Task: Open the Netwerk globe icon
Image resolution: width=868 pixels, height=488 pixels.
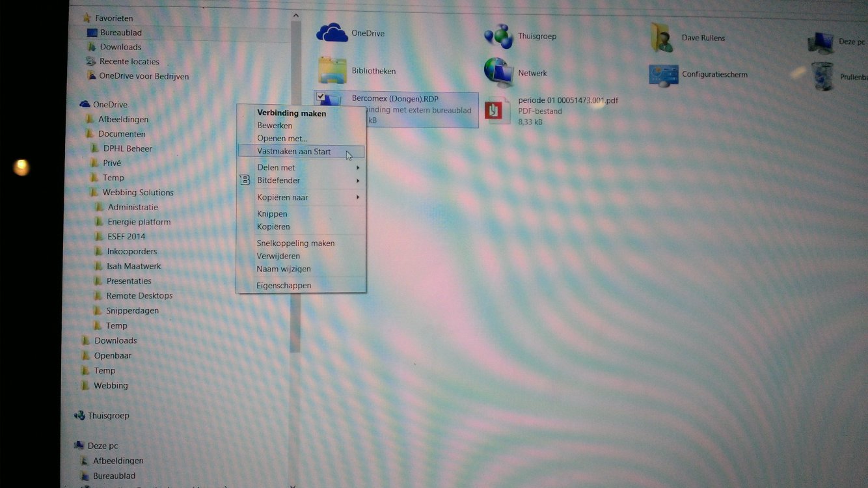Action: click(498, 72)
